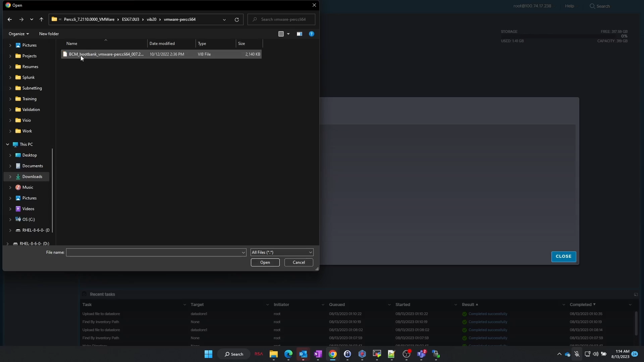Expand the Downloads folder tree item

(10, 176)
